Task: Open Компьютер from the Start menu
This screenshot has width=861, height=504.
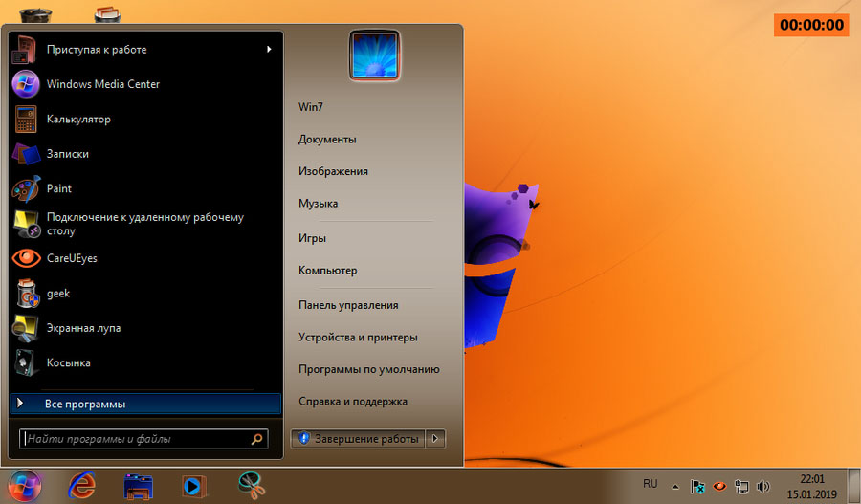Action: pos(328,270)
